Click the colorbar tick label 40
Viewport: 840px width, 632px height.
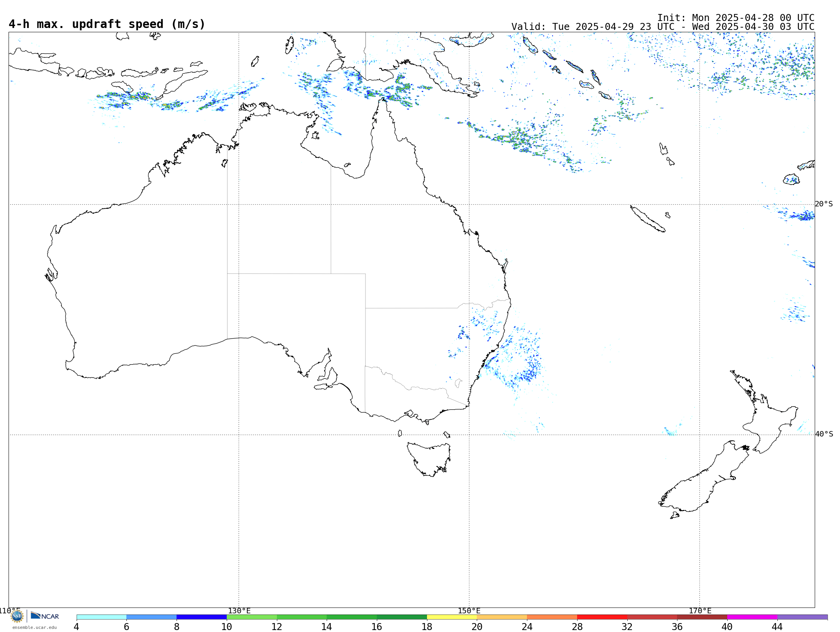tap(727, 627)
